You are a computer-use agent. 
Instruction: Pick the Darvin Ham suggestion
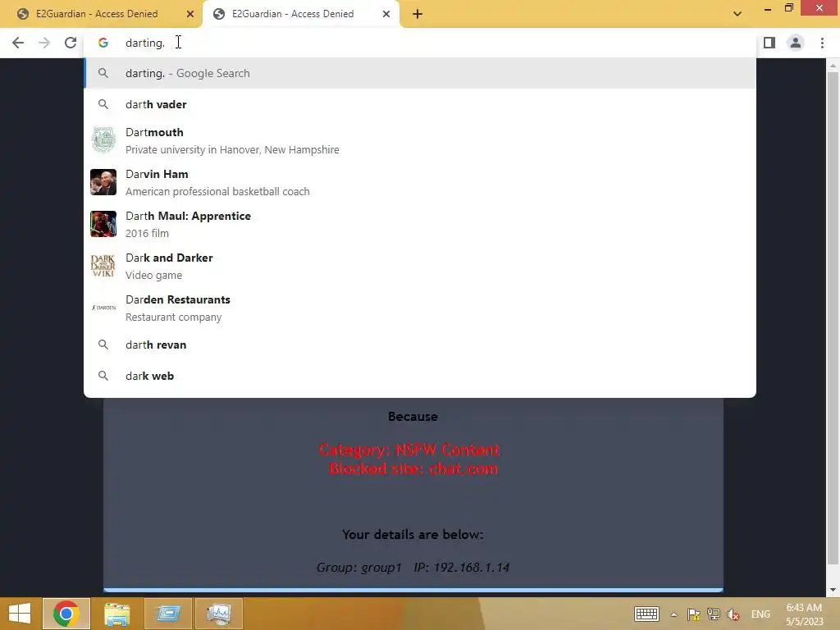click(420, 182)
